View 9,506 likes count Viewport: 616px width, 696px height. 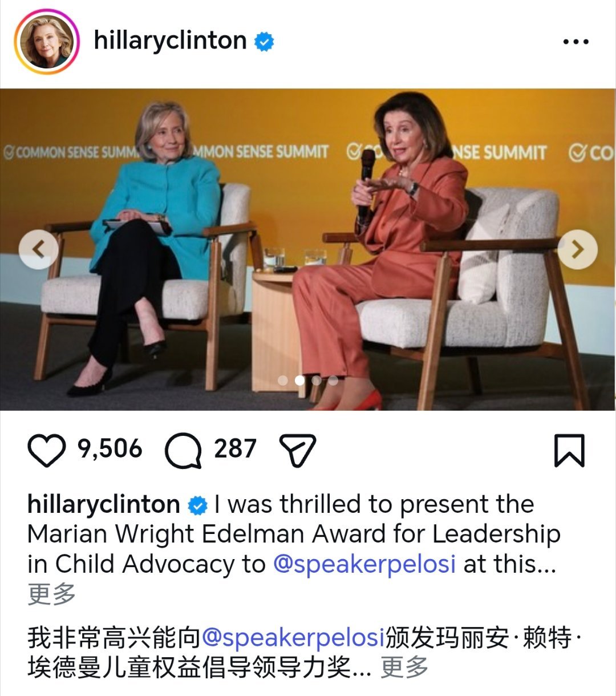(x=110, y=449)
